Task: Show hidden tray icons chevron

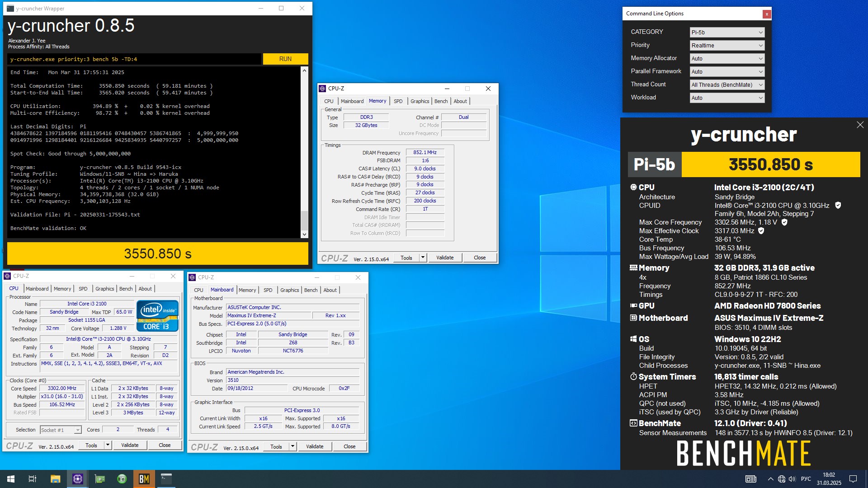Action: [770, 479]
